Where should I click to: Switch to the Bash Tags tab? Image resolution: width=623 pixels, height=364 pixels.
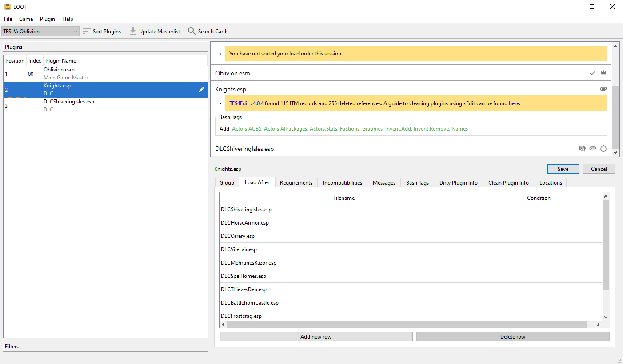pos(417,183)
